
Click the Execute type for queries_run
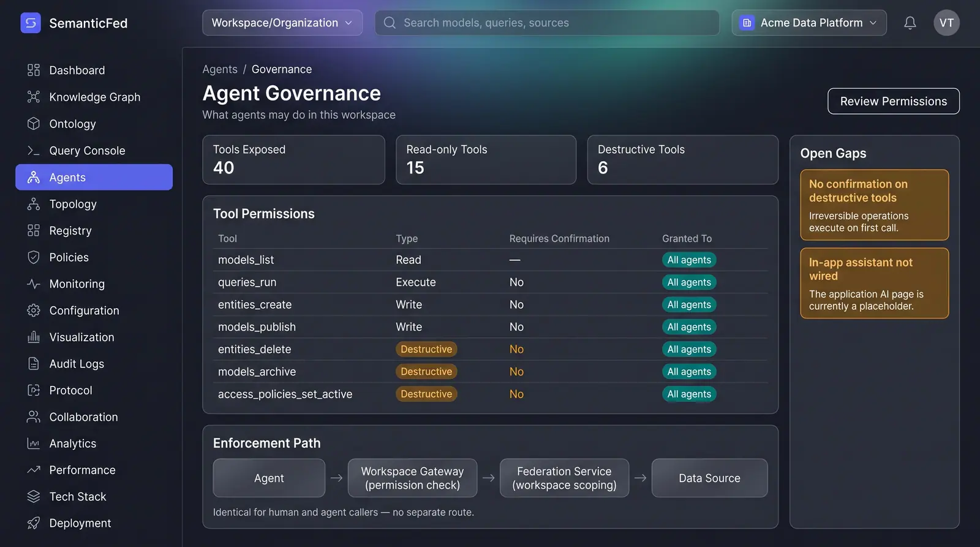click(x=416, y=282)
